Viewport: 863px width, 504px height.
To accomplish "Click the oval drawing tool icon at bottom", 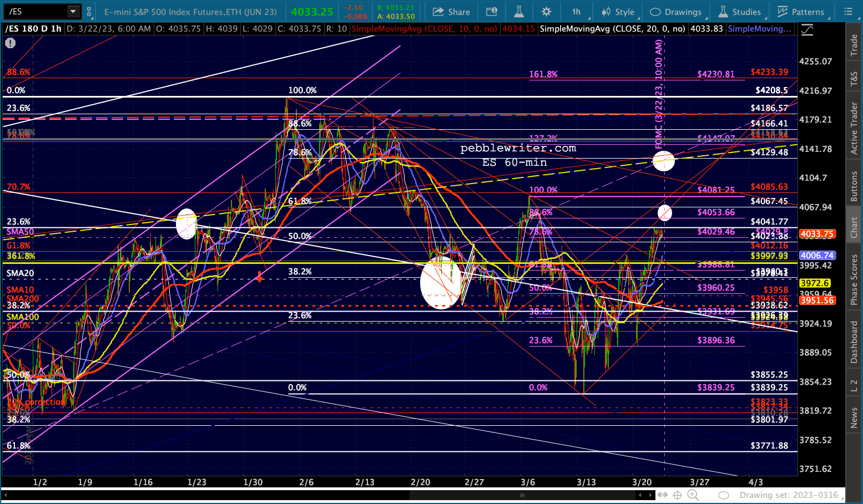I will click(x=723, y=495).
